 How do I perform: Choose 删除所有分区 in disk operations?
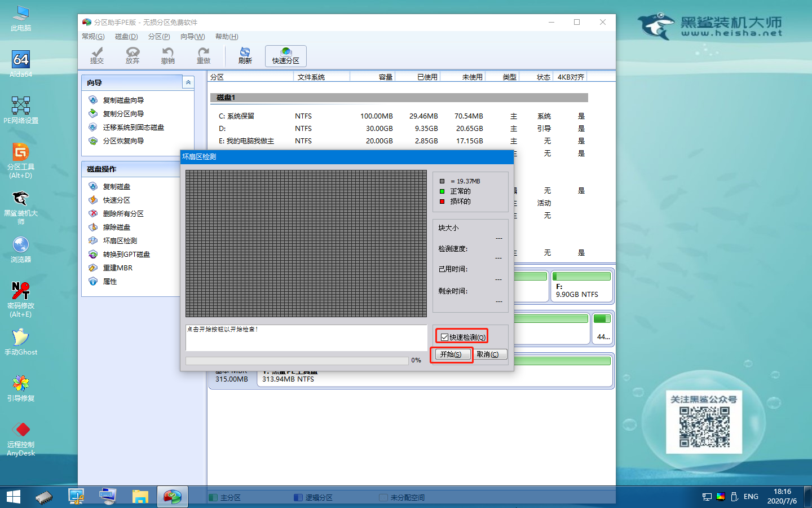click(123, 213)
